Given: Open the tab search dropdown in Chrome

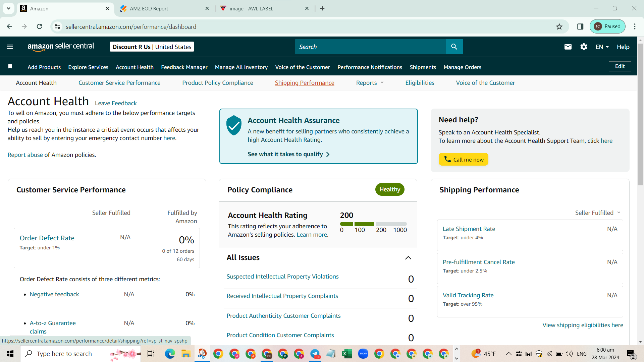Looking at the screenshot, I should (8, 8).
